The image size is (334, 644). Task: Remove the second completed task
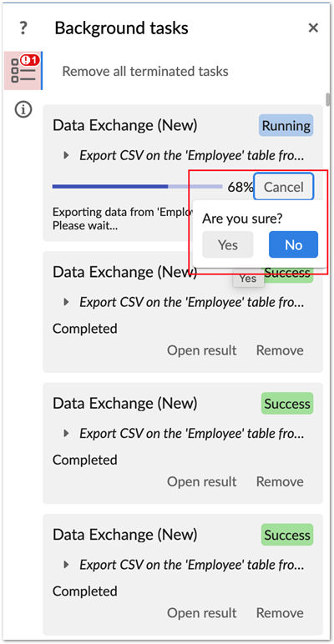click(280, 350)
